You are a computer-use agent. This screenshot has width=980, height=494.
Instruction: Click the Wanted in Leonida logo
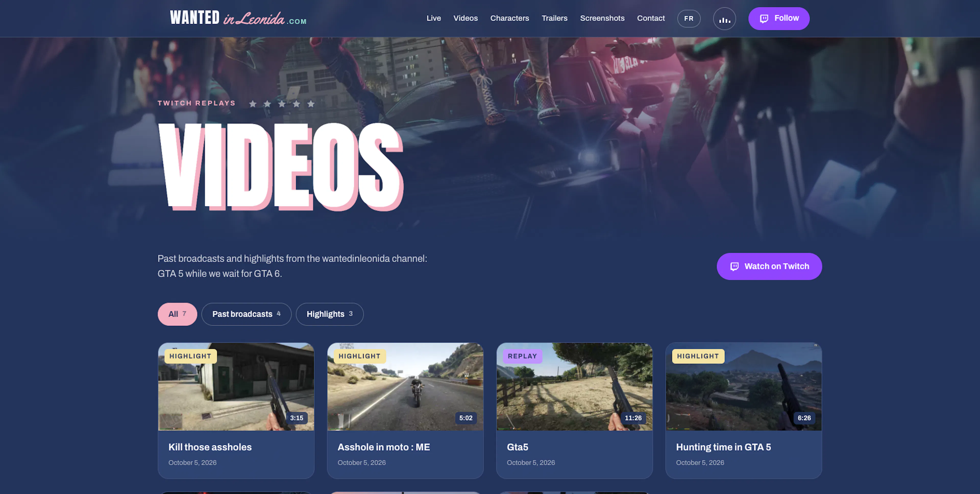tap(238, 18)
